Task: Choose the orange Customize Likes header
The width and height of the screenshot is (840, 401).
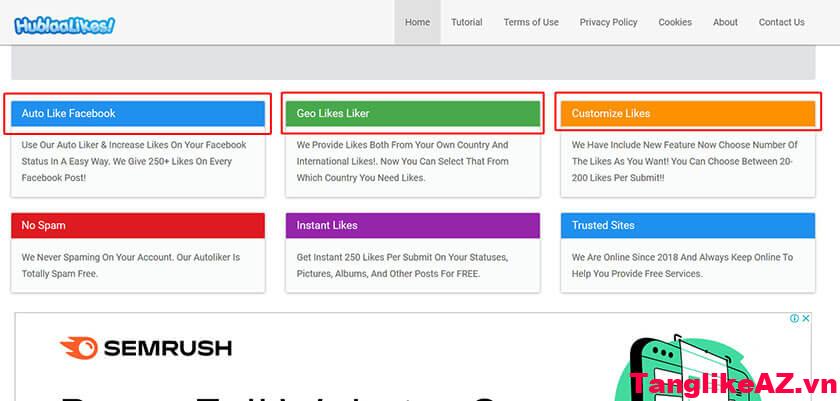Action: point(688,114)
